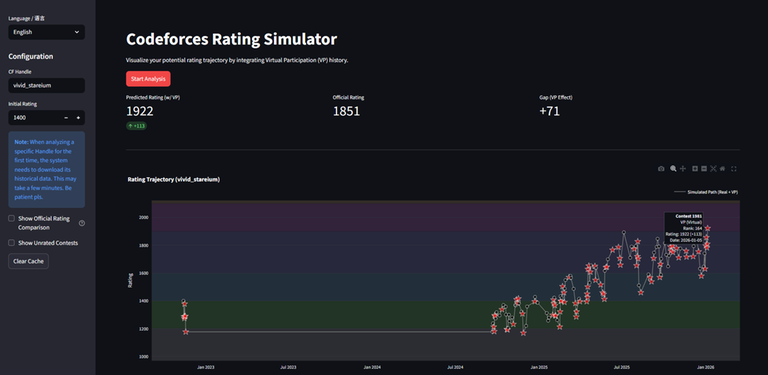Click the Predicted Rating value 1922
Screen dimensions: 768x375
(x=140, y=111)
